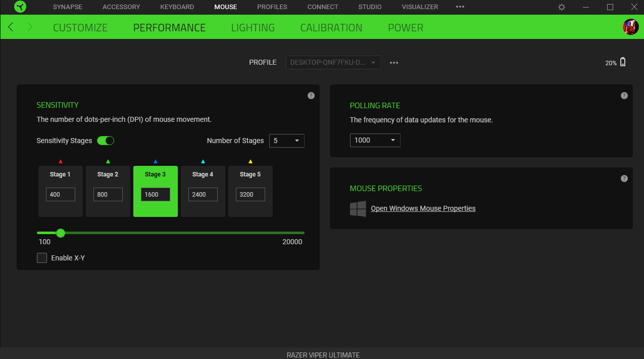Click the Mouse Properties help icon
The image size is (644, 359).
[x=624, y=178]
